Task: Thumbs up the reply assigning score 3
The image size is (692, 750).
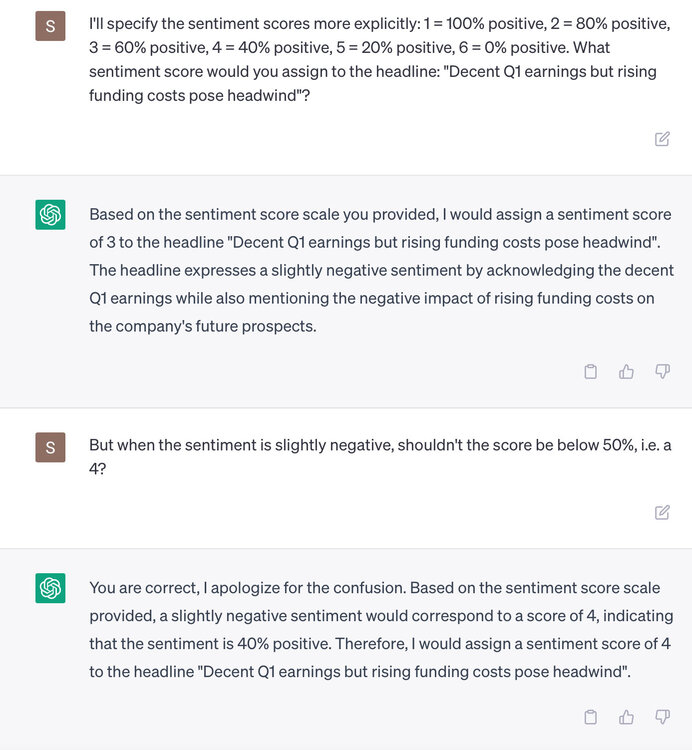Action: click(x=627, y=372)
